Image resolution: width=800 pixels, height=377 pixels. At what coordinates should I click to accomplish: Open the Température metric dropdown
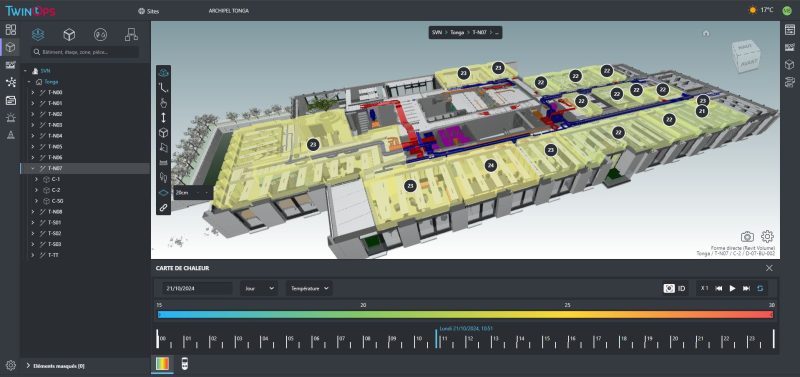[309, 288]
